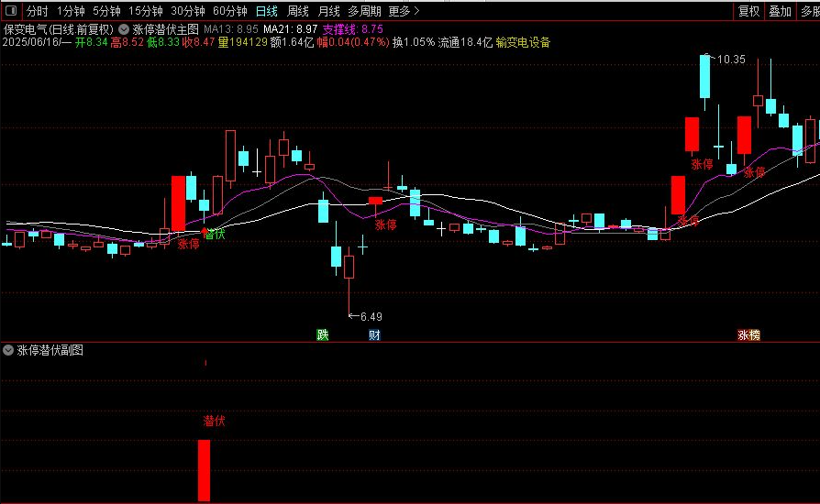This screenshot has width=820, height=504.
Task: Select the 30分钟 period tab
Action: tap(188, 11)
